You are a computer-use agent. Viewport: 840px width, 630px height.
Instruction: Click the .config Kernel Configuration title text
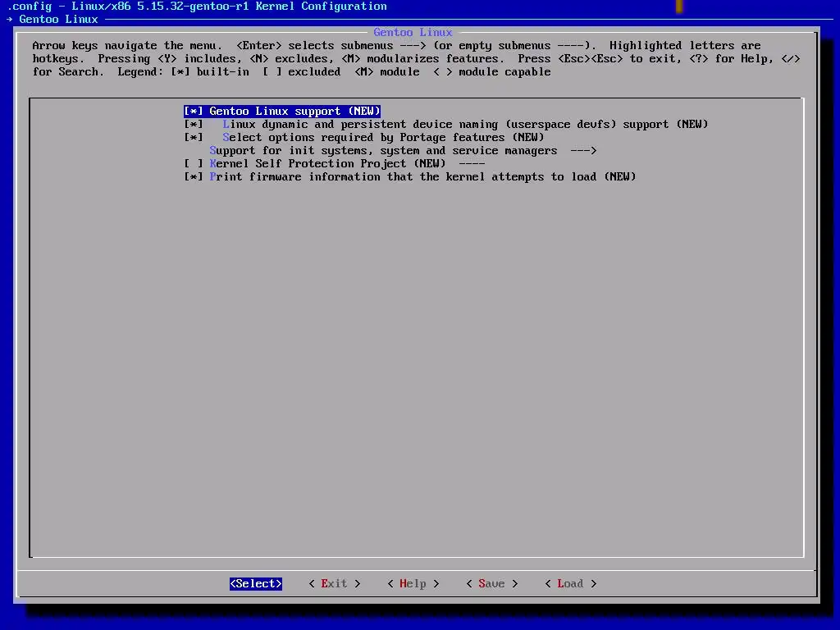[x=197, y=7]
